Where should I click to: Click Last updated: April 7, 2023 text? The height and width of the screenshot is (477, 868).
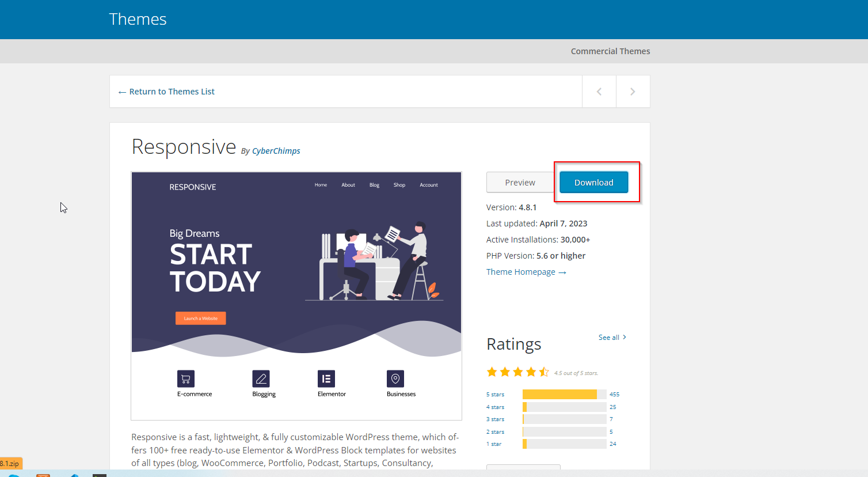(537, 224)
